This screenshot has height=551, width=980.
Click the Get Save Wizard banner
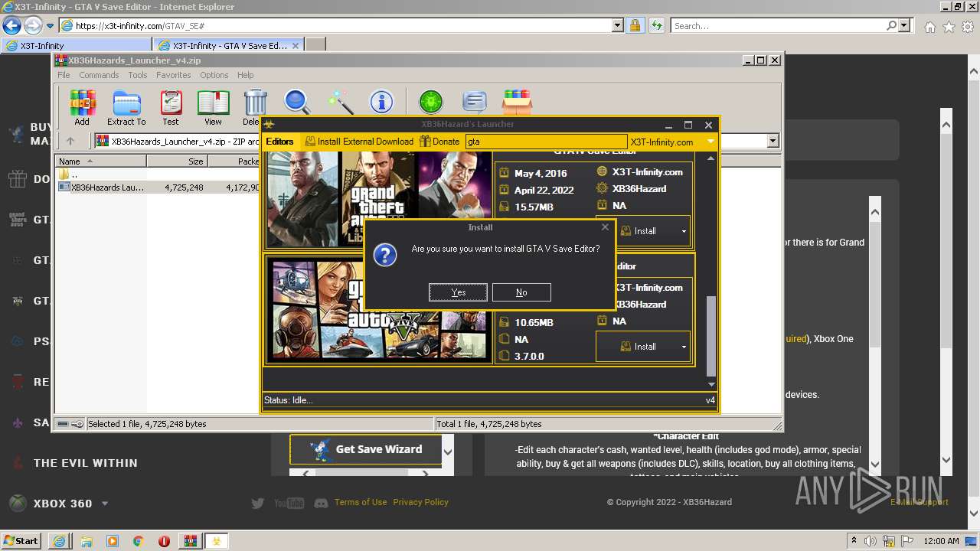point(366,449)
